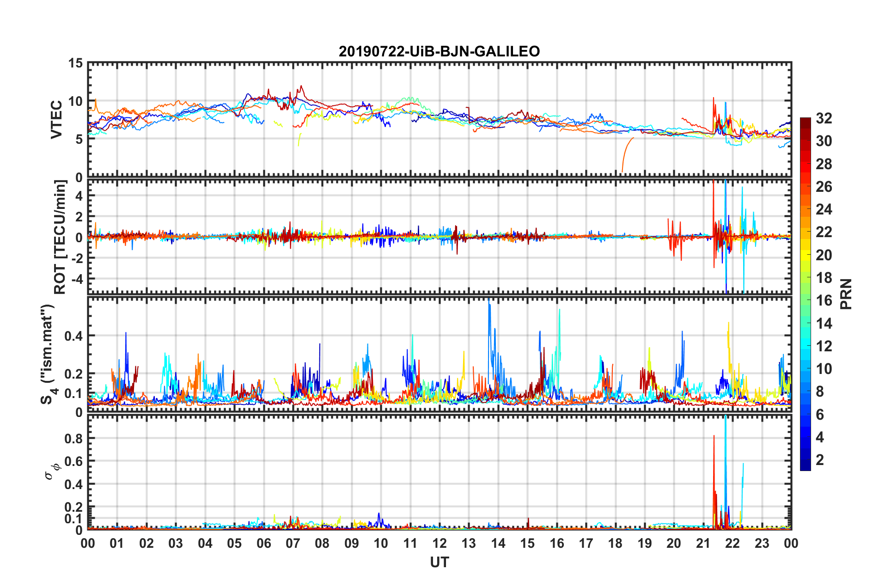Click the UT axis hour label 09

(352, 543)
